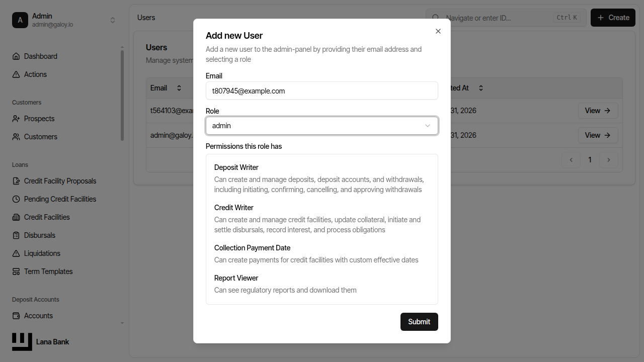
Task: Click the Credit Facility Proposals document icon
Action: tap(16, 181)
